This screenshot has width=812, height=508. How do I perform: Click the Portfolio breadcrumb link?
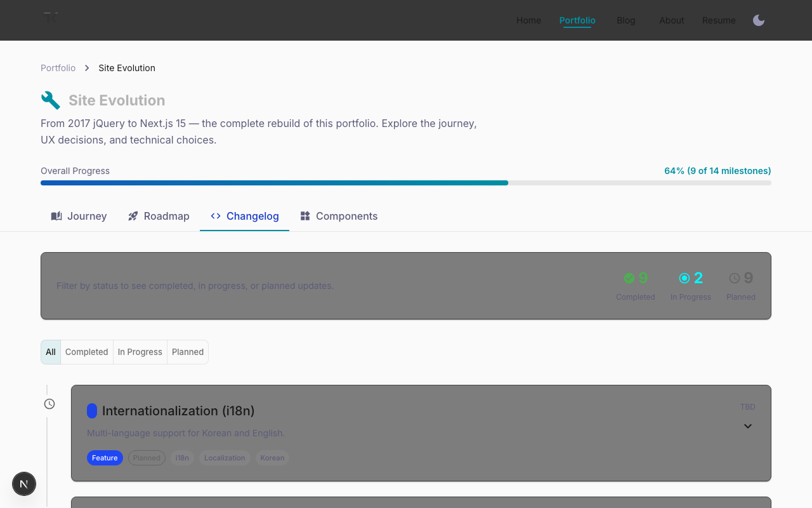(58, 68)
